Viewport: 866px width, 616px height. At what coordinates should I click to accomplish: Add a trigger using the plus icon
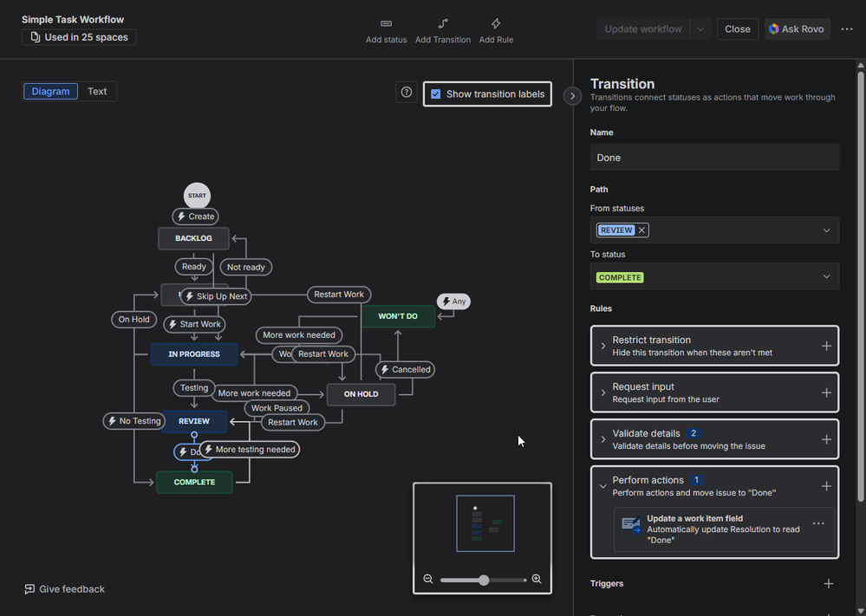click(829, 583)
